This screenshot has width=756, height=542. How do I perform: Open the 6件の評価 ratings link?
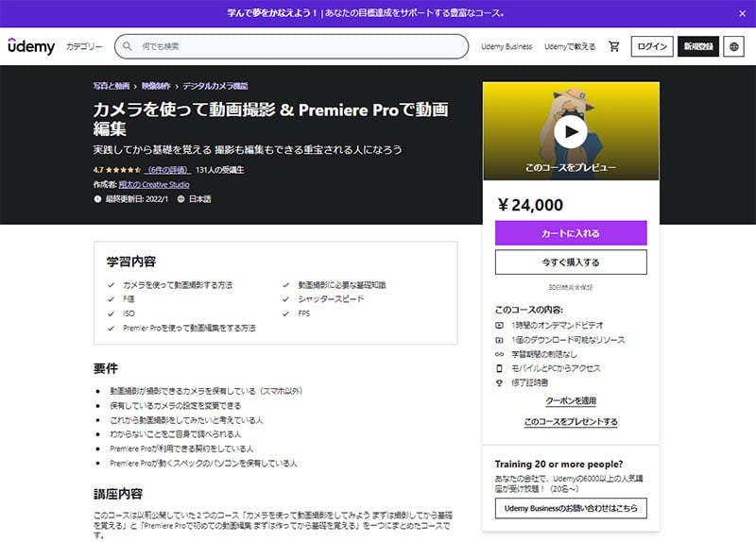[x=168, y=170]
